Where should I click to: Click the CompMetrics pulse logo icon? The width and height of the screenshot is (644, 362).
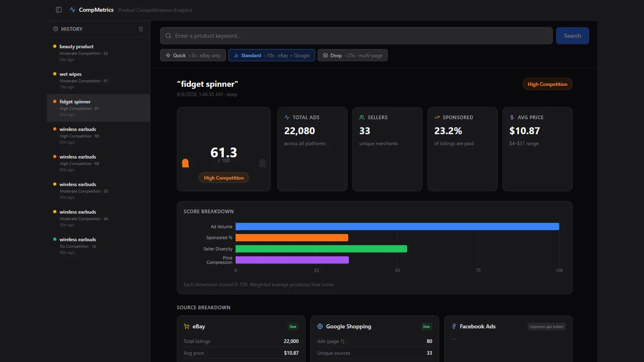click(73, 10)
